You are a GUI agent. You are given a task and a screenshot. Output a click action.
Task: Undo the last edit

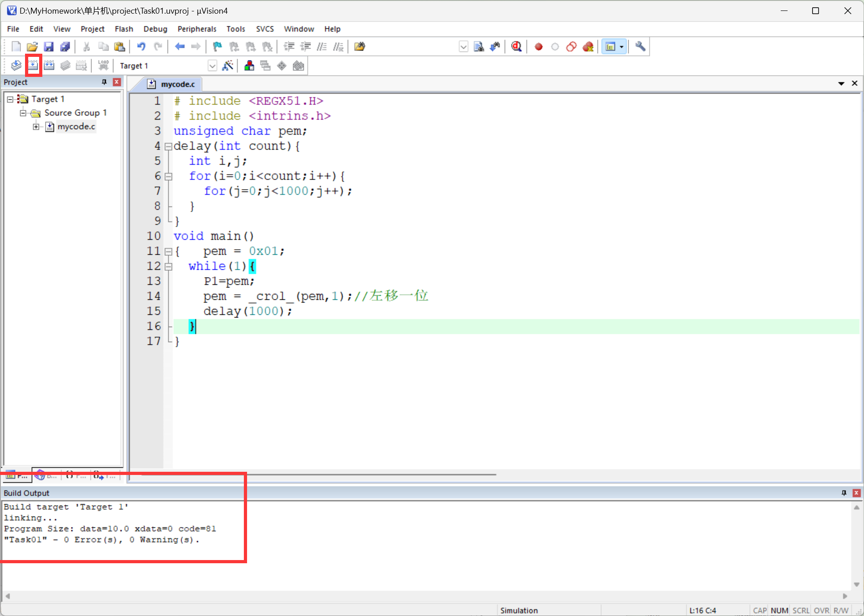(x=141, y=46)
